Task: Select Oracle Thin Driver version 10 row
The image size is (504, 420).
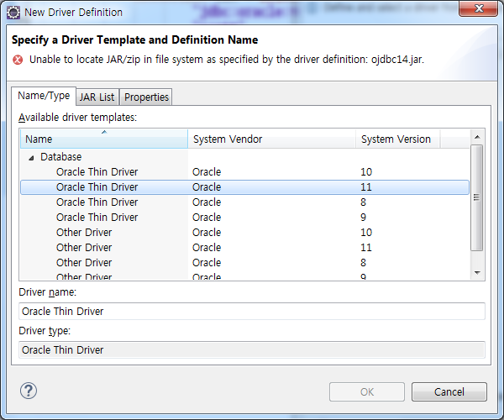Action: [x=244, y=172]
